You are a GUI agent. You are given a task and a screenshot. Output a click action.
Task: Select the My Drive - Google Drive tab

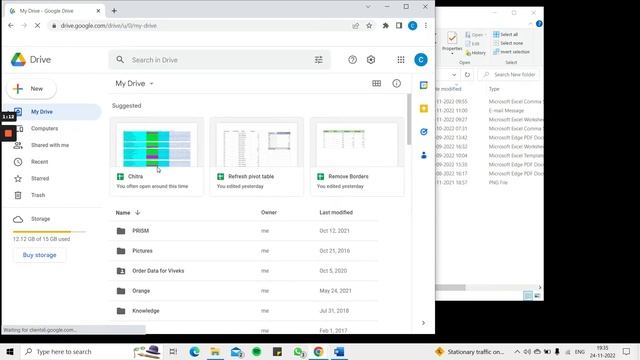pos(55,11)
